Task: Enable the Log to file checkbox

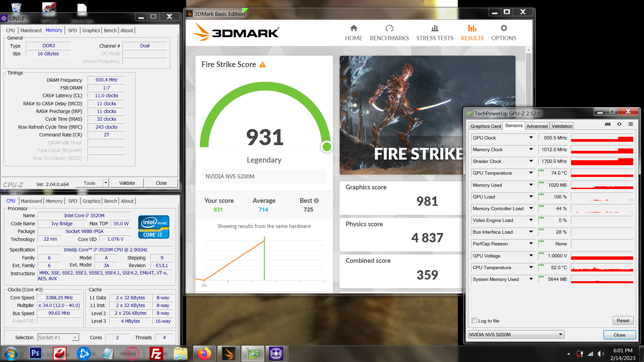Action: [x=474, y=321]
